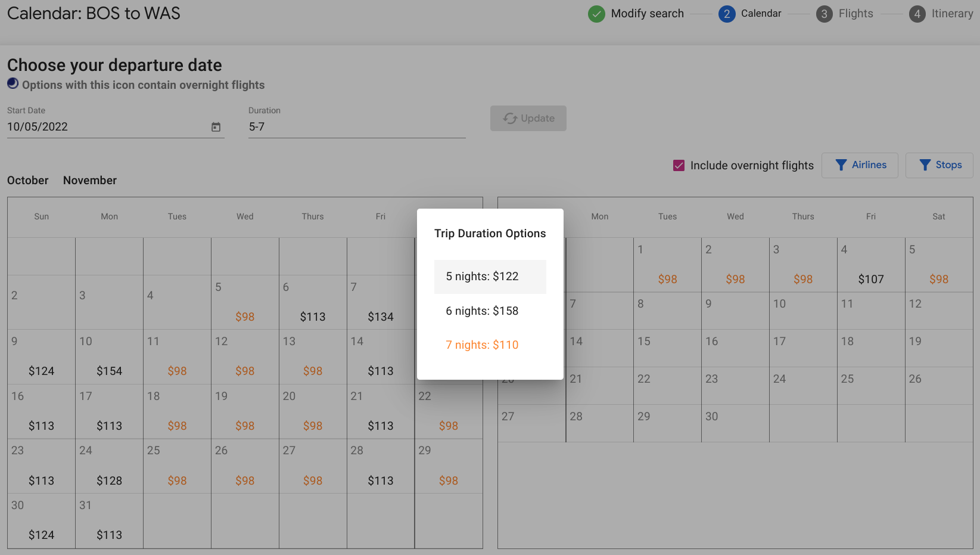Open the Duration field options
This screenshot has height=555, width=980.
(356, 127)
